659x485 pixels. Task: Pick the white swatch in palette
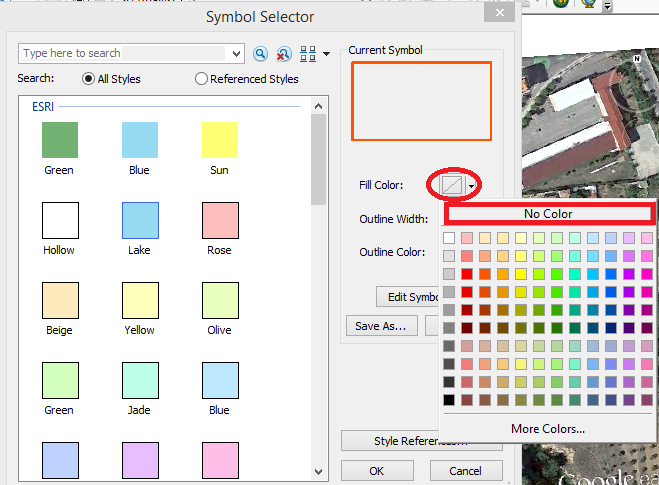(x=449, y=238)
